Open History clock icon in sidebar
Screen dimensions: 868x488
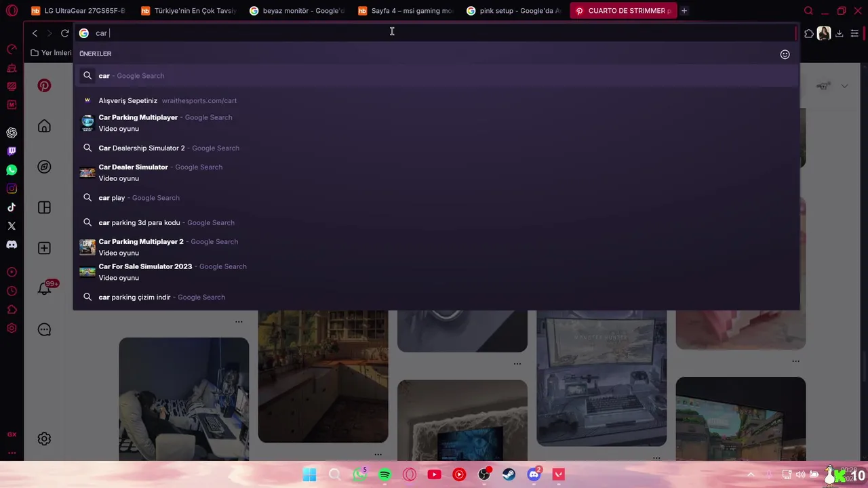(x=12, y=291)
